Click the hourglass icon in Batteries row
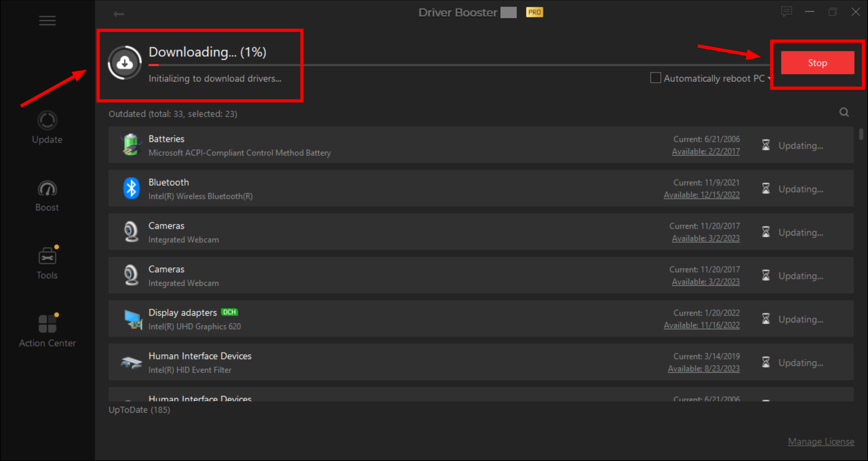868x461 pixels. [766, 145]
